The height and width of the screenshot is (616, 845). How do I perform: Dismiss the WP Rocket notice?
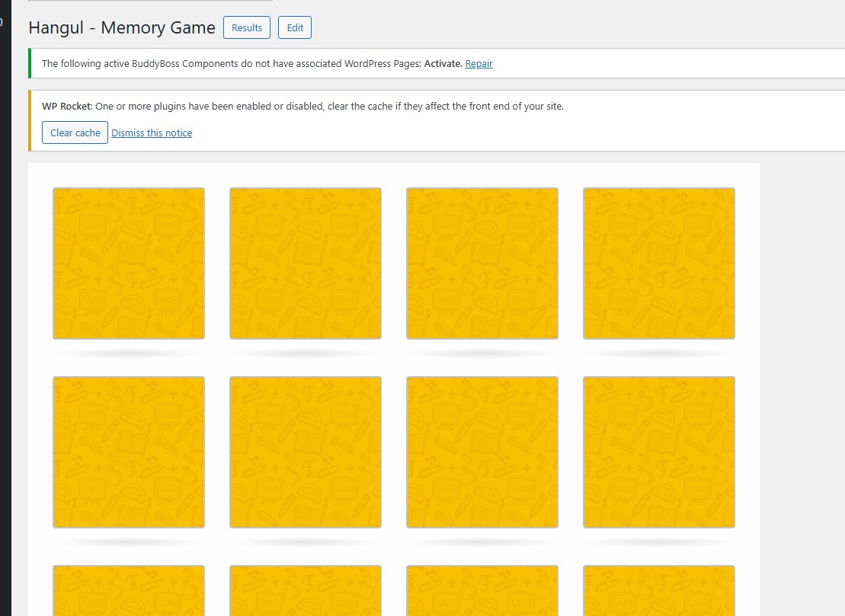152,133
